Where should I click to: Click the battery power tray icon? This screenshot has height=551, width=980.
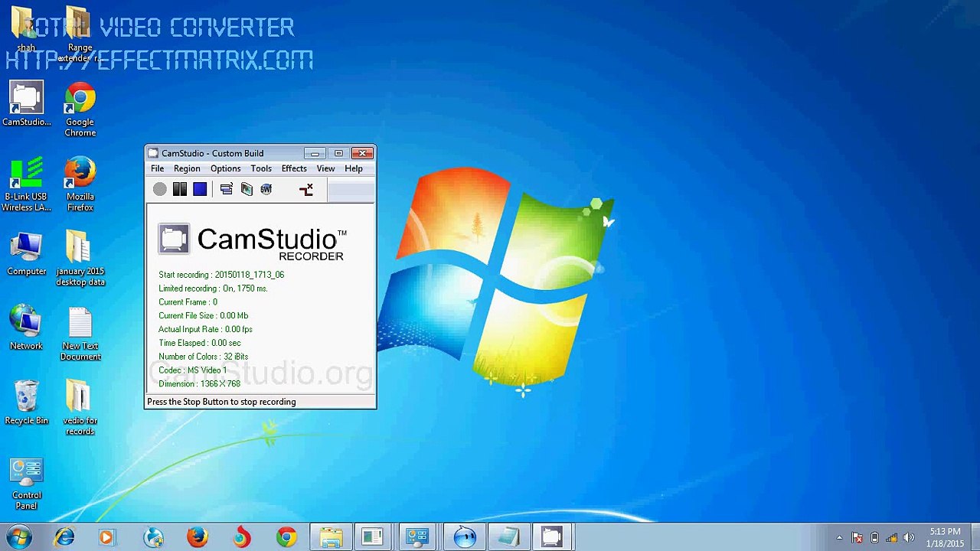click(x=874, y=538)
